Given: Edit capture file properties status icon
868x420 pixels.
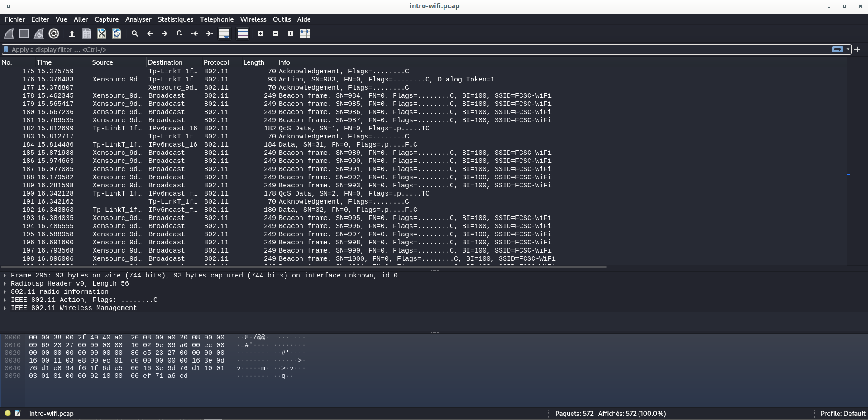Looking at the screenshot, I should (18, 413).
